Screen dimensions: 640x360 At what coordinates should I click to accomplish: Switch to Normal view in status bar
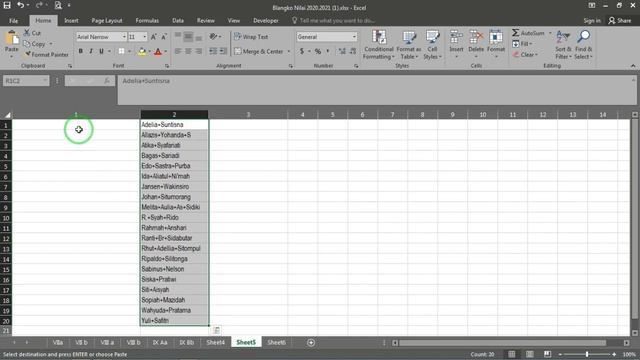511,354
